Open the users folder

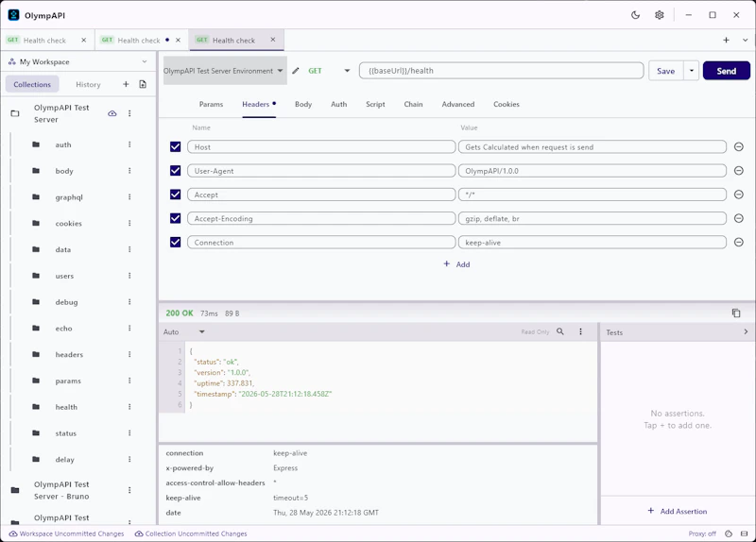[x=64, y=276]
